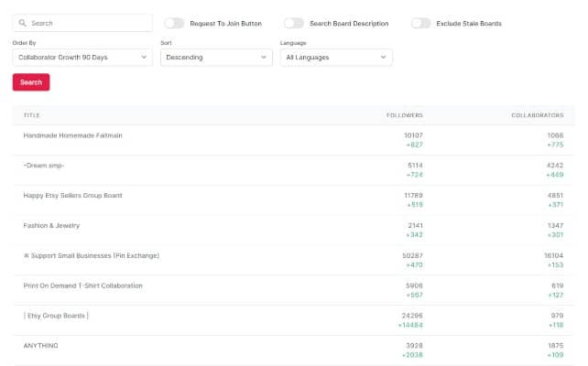Click collaborator growth +775

(x=555, y=145)
